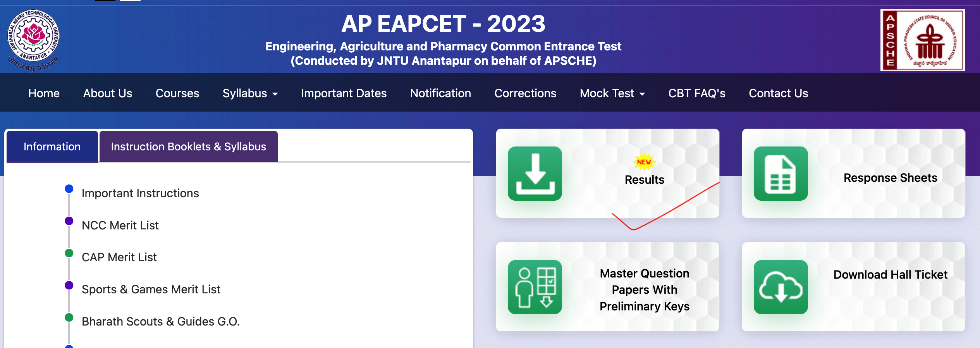Click the Response Sheets spreadsheet icon
980x348 pixels.
coord(781,173)
